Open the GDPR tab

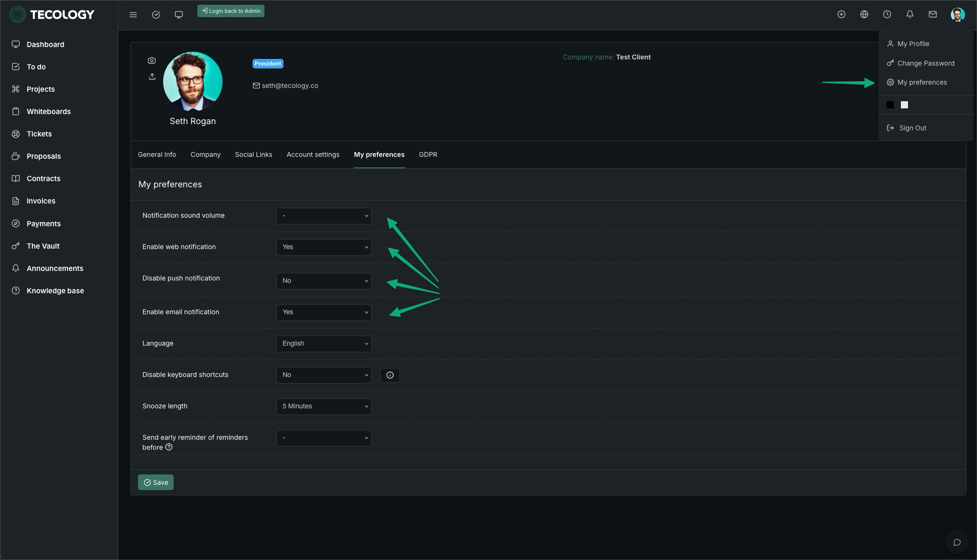click(428, 154)
